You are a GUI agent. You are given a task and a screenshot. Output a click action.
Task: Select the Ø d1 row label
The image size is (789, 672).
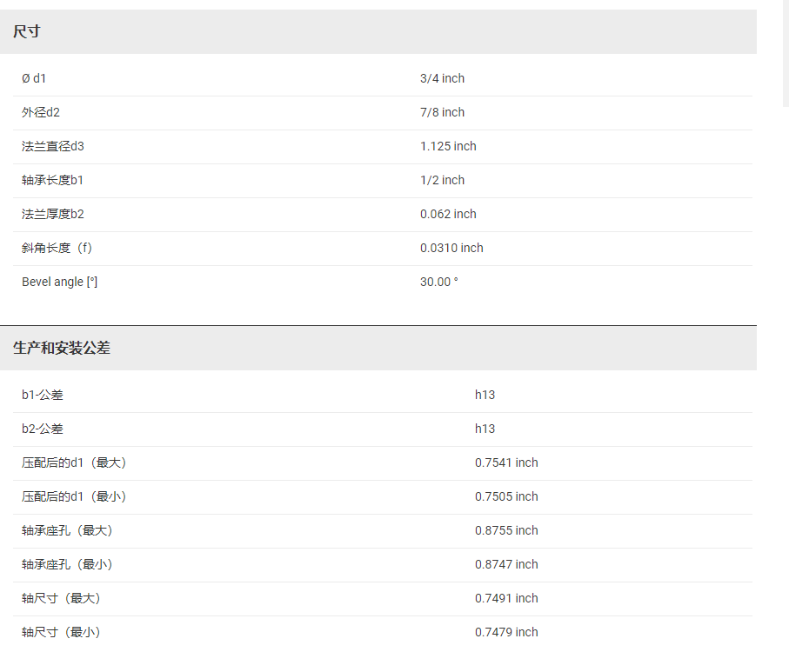pos(34,79)
